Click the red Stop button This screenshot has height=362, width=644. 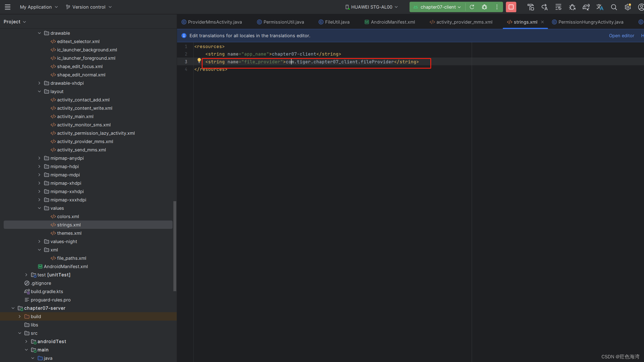(511, 7)
